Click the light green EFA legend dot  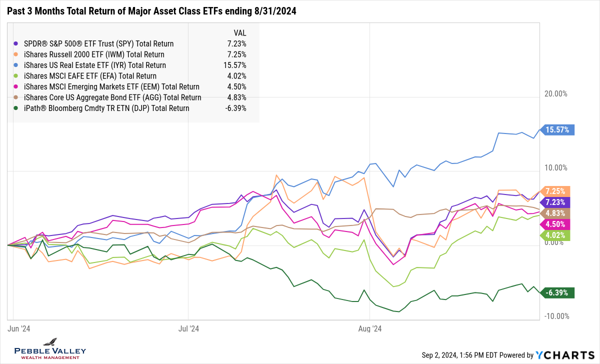(x=17, y=76)
